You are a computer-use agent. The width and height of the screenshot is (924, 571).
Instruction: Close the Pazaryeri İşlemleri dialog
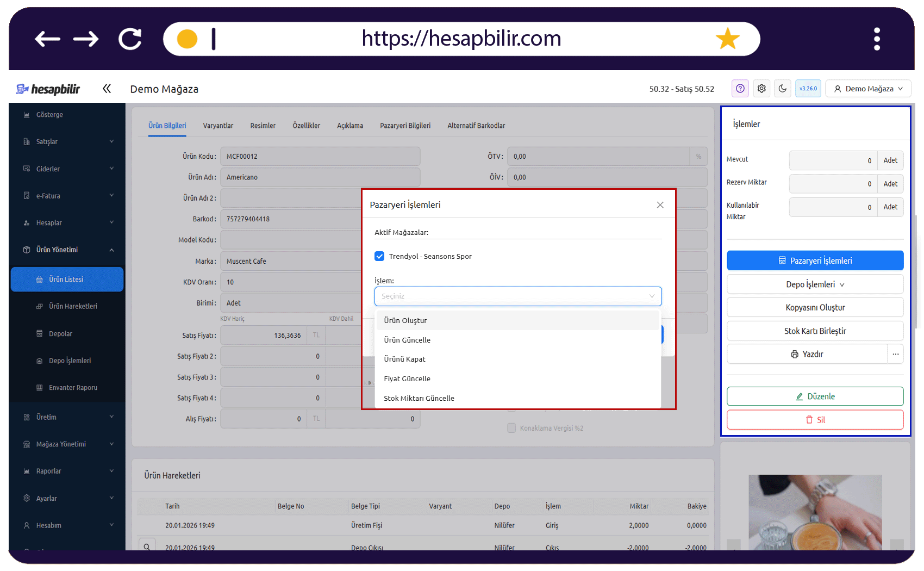[x=660, y=205]
